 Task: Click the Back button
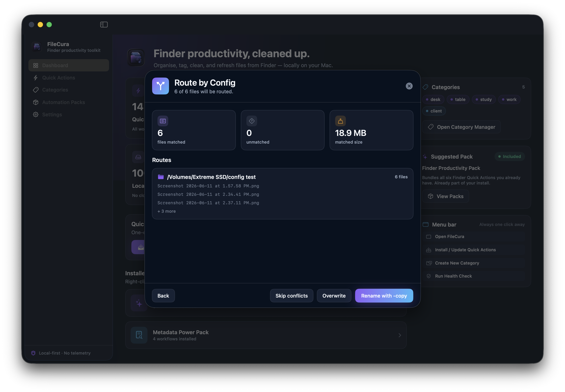click(163, 296)
